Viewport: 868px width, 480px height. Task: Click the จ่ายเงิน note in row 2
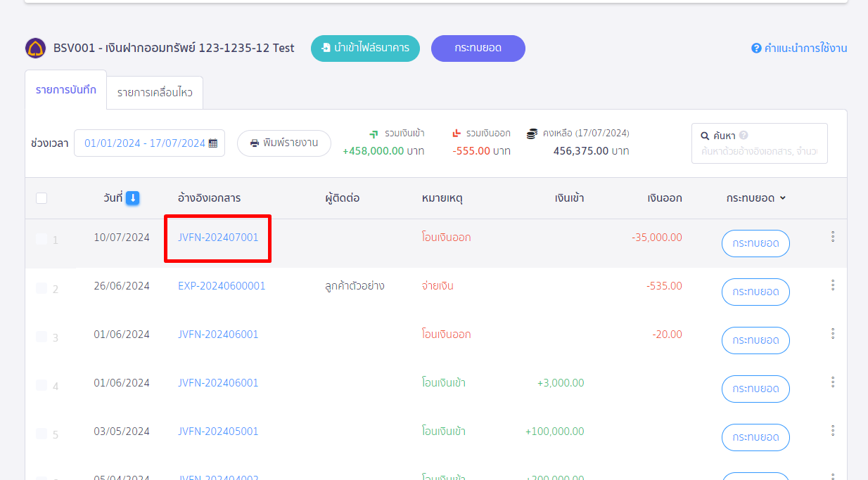point(438,286)
